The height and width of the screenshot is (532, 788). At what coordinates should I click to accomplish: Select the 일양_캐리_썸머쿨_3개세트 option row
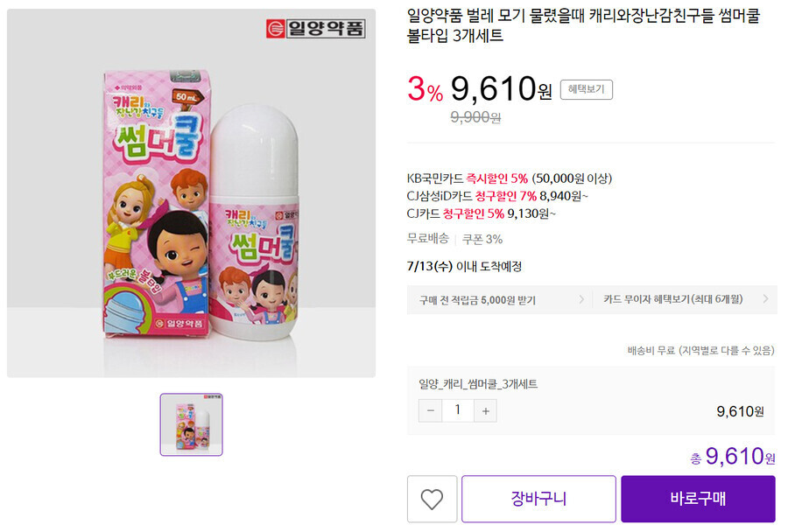pos(477,383)
